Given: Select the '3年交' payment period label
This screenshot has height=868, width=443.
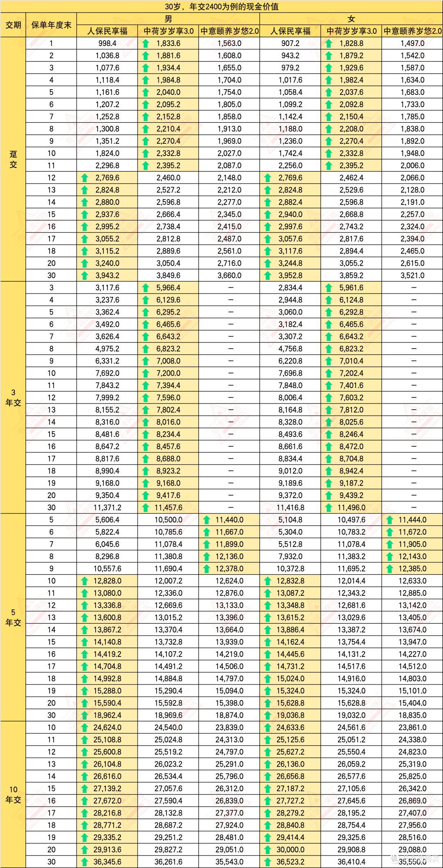Looking at the screenshot, I should coord(13,397).
